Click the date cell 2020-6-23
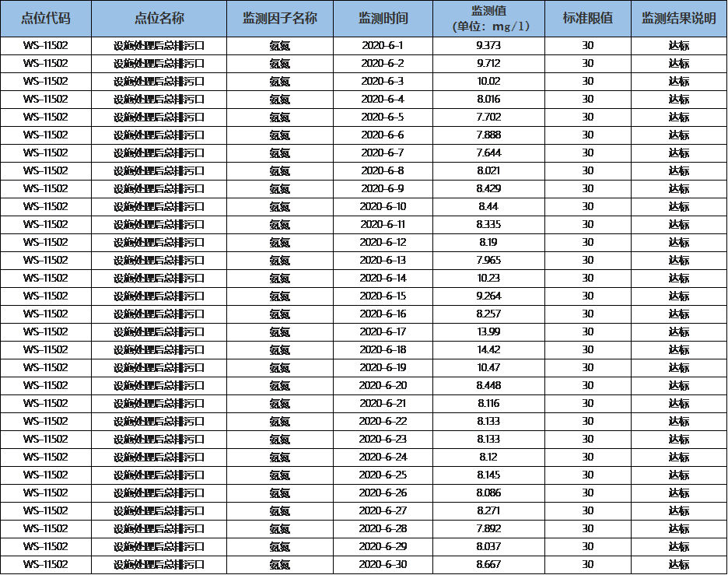728x575 pixels. [383, 440]
